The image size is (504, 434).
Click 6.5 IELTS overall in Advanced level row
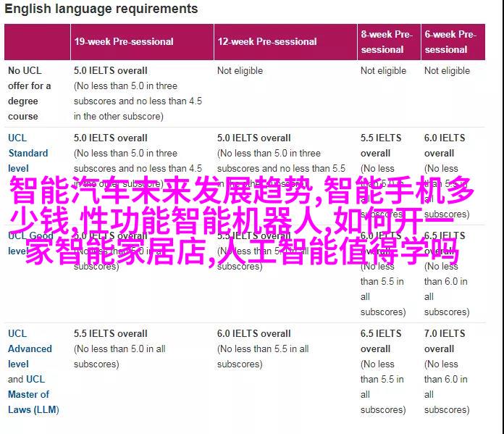(381, 341)
